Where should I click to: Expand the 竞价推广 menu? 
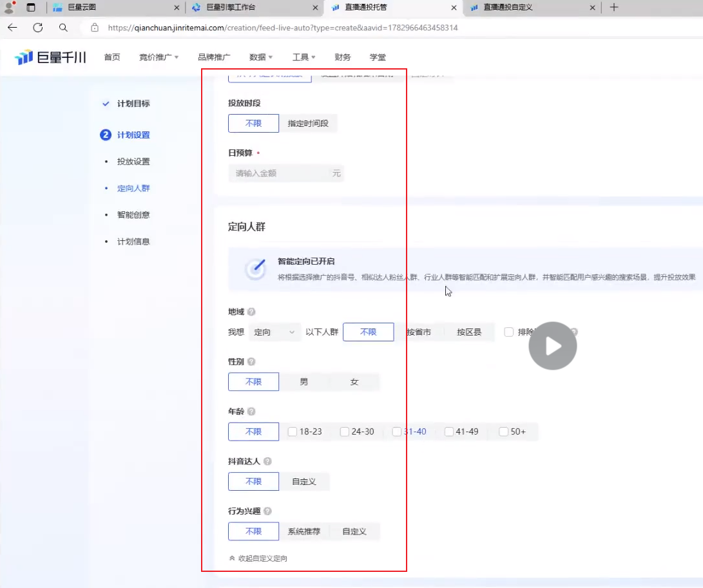click(x=159, y=57)
